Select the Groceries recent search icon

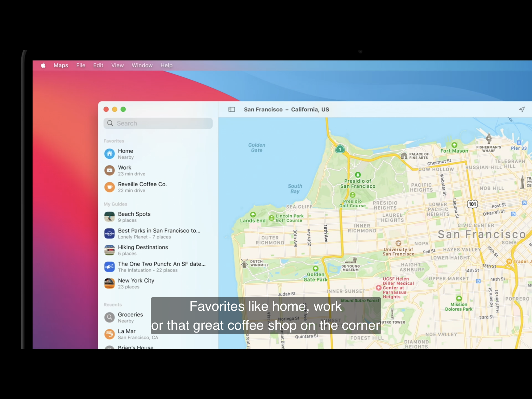110,317
